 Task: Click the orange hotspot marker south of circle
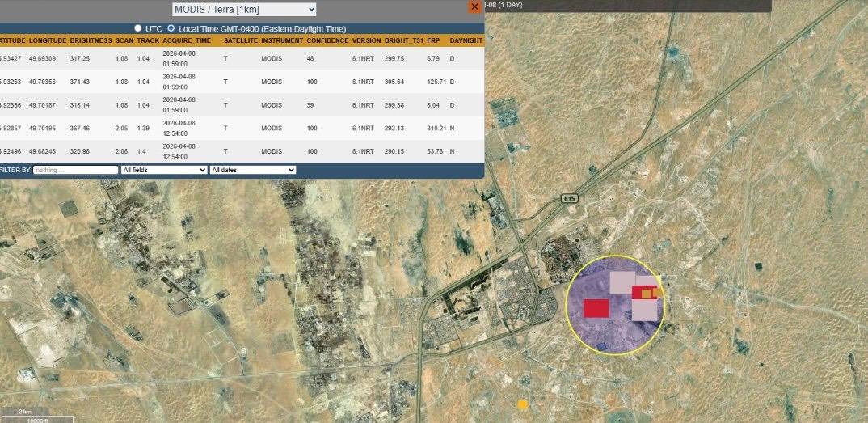click(x=523, y=404)
